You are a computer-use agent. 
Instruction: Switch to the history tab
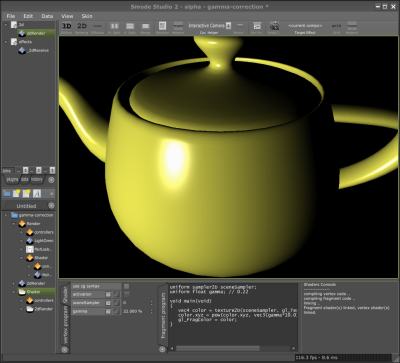tap(37, 179)
